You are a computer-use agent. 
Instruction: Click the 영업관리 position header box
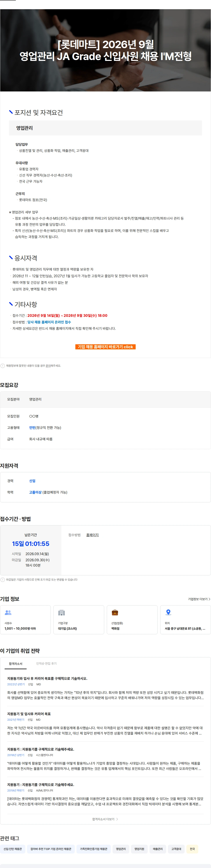[105, 128]
